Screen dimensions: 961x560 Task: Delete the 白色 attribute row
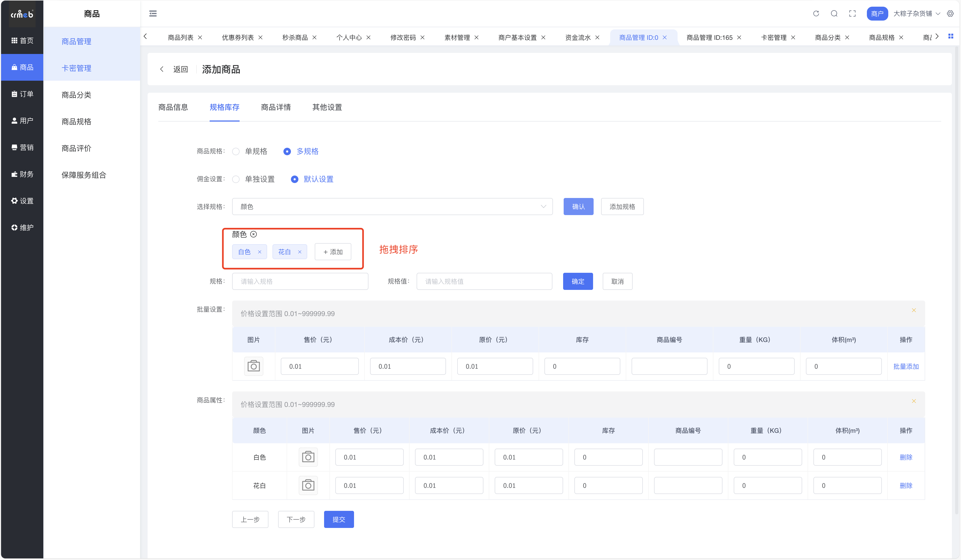[906, 457]
